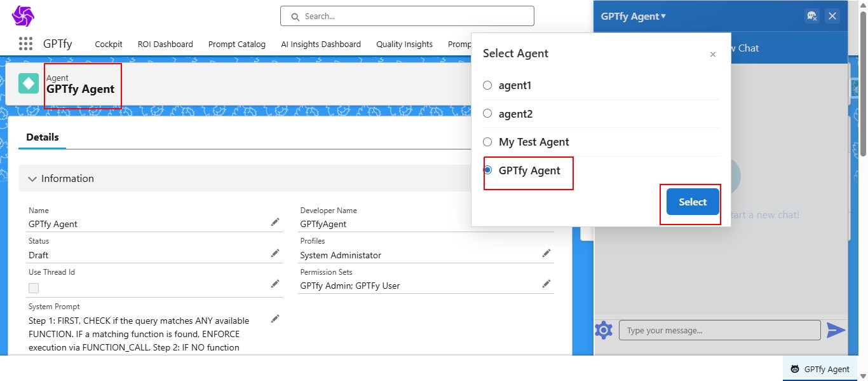Select My Test Agent radio button
The image size is (868, 381).
487,142
